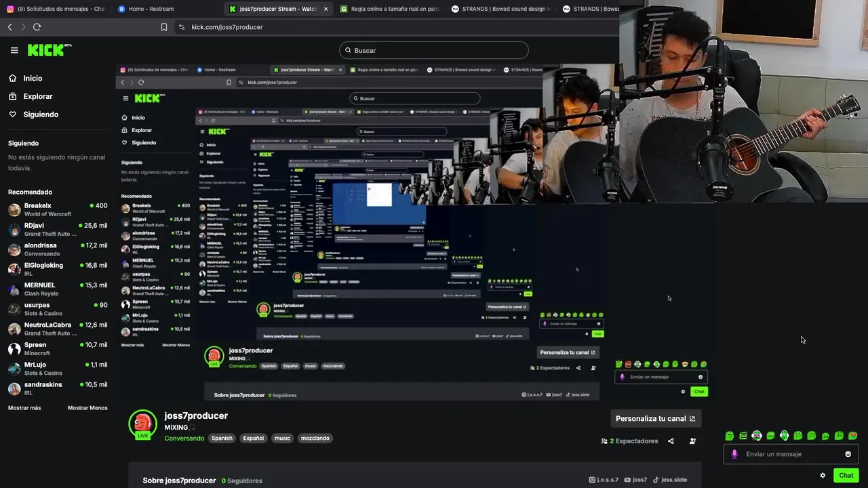Screen dimensions: 868x488
Task: Pick the angry-face green emote above chat
Action: pyautogui.click(x=743, y=436)
